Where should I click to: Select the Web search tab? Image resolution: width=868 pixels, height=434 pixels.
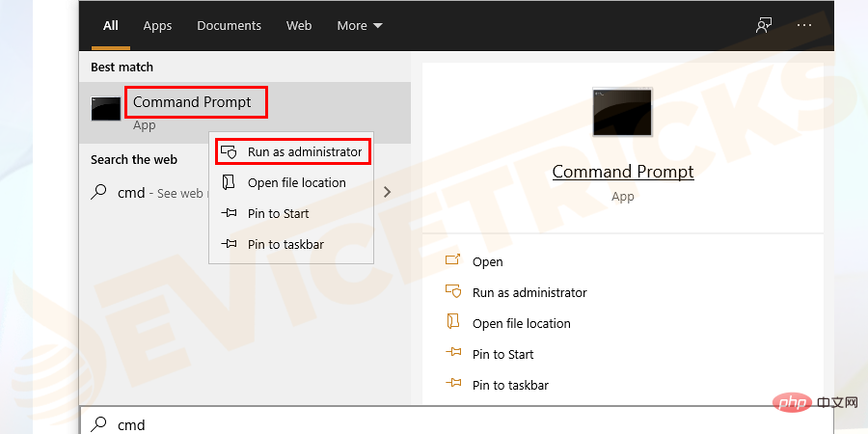299,26
